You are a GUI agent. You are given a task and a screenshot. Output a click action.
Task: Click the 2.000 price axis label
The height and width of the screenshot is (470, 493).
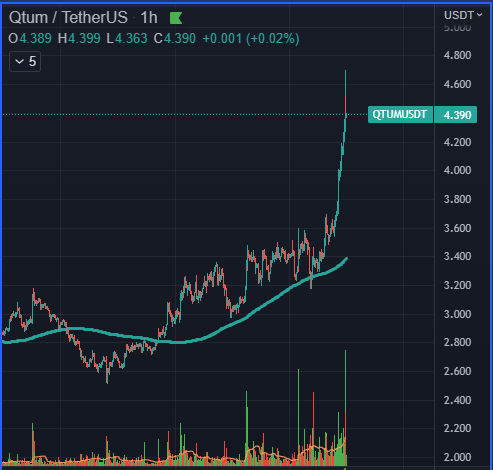pyautogui.click(x=457, y=457)
